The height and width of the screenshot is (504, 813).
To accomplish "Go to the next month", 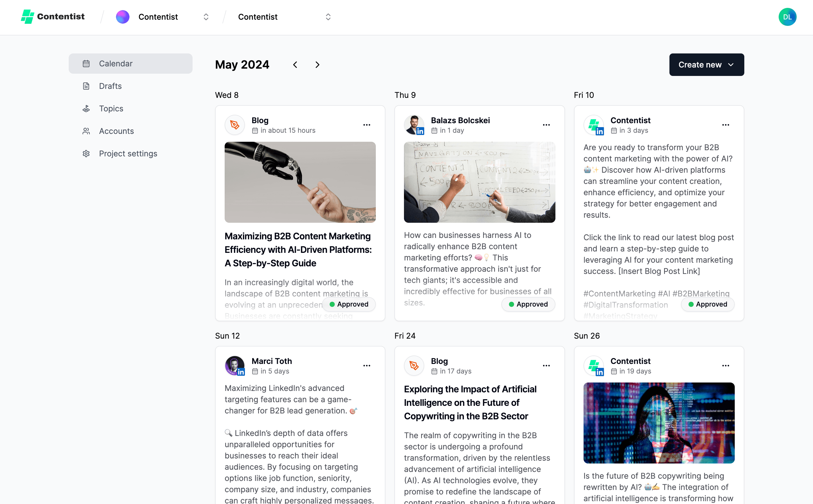I will (317, 65).
